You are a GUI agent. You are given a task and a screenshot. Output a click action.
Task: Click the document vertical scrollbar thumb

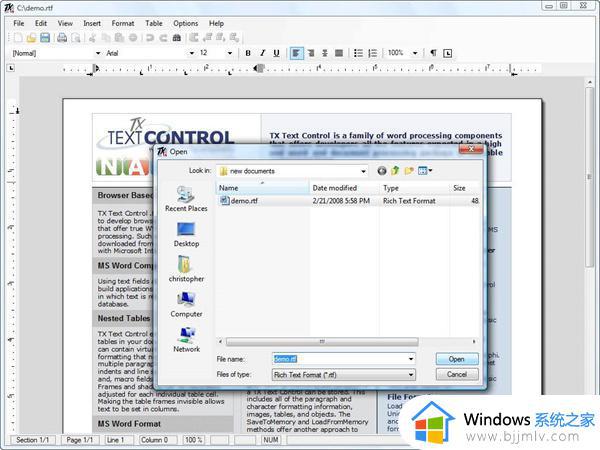(x=589, y=177)
